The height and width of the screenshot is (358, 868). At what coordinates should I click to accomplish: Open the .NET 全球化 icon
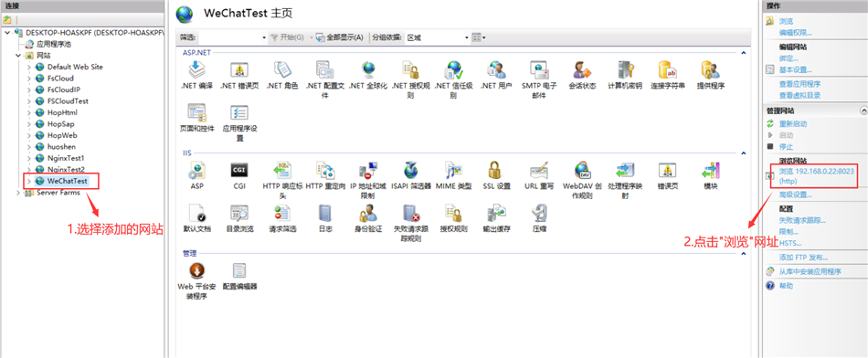368,70
